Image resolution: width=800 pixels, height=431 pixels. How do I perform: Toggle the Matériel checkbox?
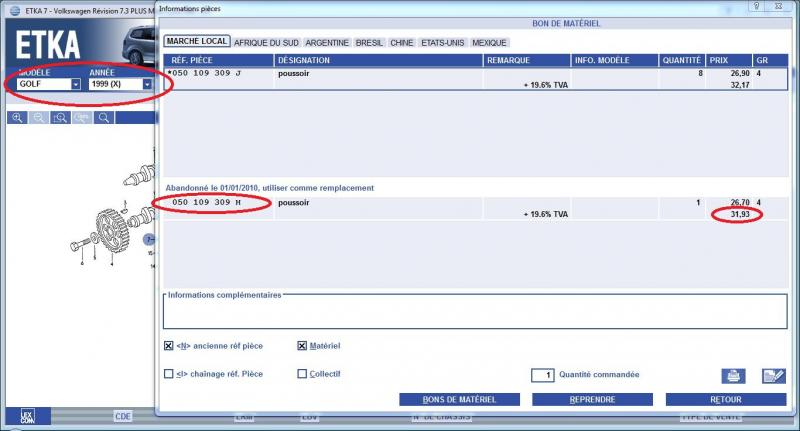(302, 346)
